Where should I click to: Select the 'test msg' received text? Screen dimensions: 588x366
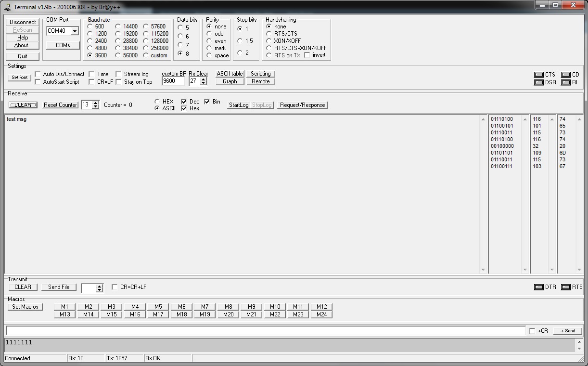pyautogui.click(x=16, y=119)
